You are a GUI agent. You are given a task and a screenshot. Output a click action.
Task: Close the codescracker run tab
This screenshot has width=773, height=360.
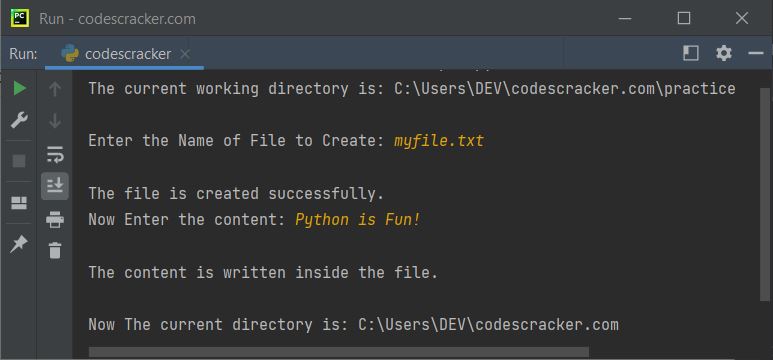pyautogui.click(x=185, y=54)
